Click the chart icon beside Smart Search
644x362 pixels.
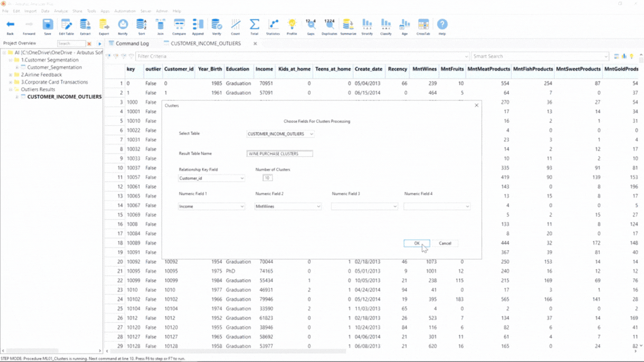pyautogui.click(x=624, y=56)
